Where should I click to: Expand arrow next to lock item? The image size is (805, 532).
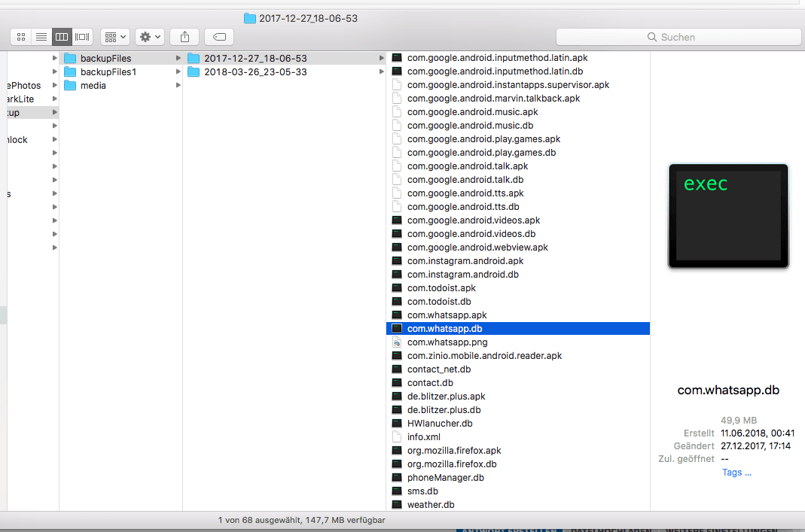[54, 139]
